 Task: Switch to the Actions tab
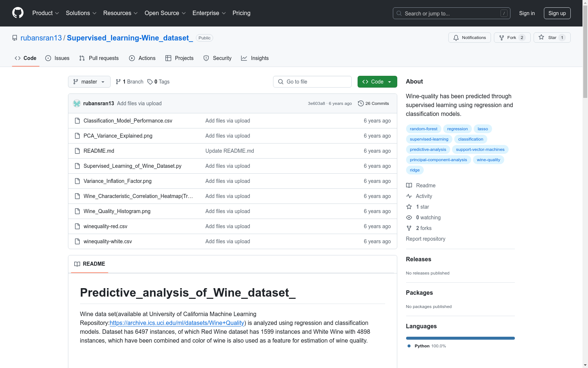tap(142, 58)
